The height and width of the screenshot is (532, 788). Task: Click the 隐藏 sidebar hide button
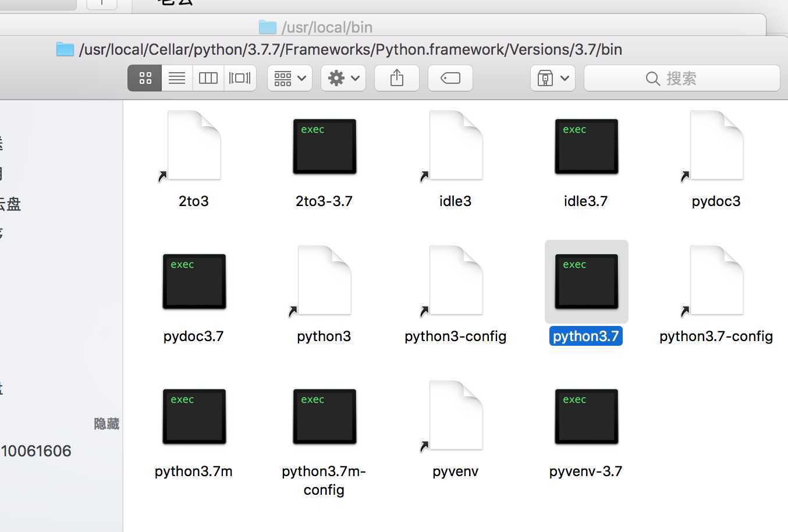click(x=107, y=424)
